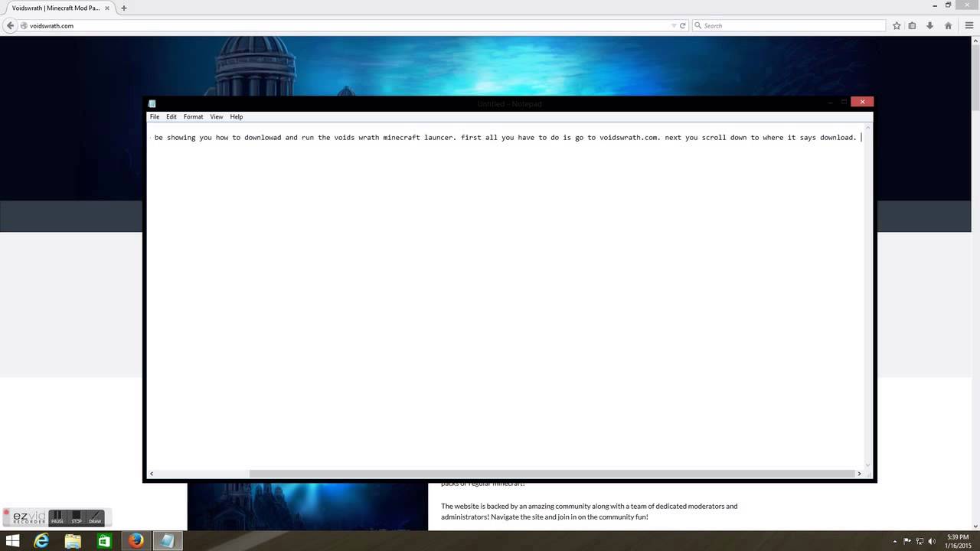Launch Internet Explorer from taskbar
Image resolution: width=980 pixels, height=551 pixels.
coord(41,541)
